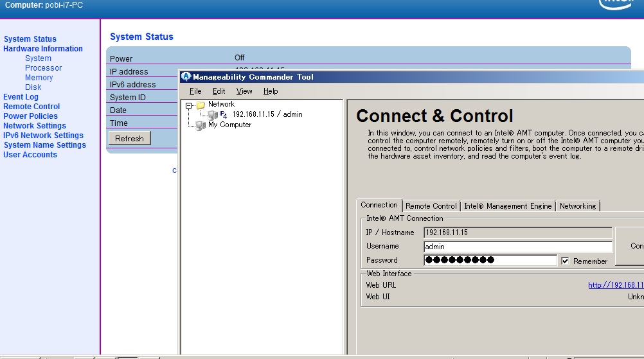Viewport: 644px width, 359px height.
Task: Open System Status in the sidebar
Action: (30, 39)
